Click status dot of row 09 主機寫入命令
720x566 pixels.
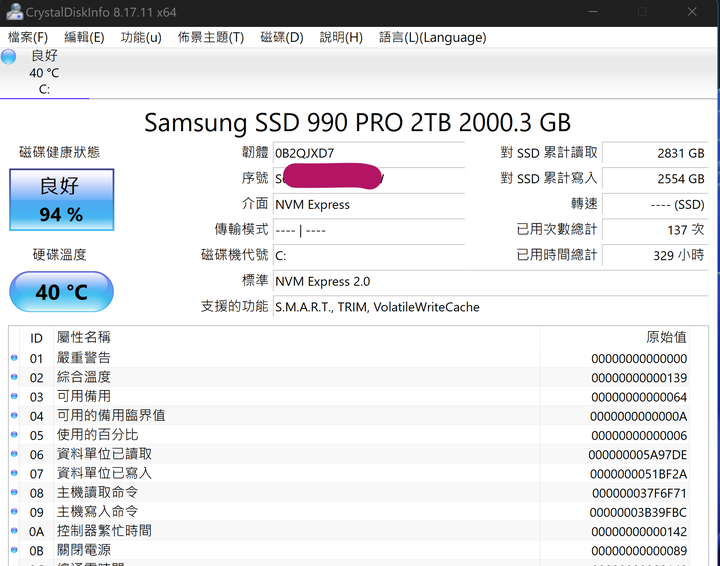point(14,511)
